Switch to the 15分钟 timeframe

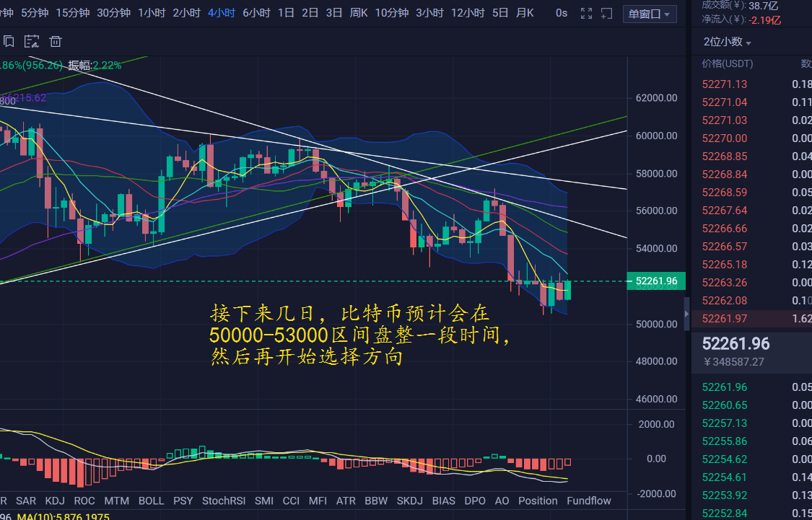click(72, 13)
